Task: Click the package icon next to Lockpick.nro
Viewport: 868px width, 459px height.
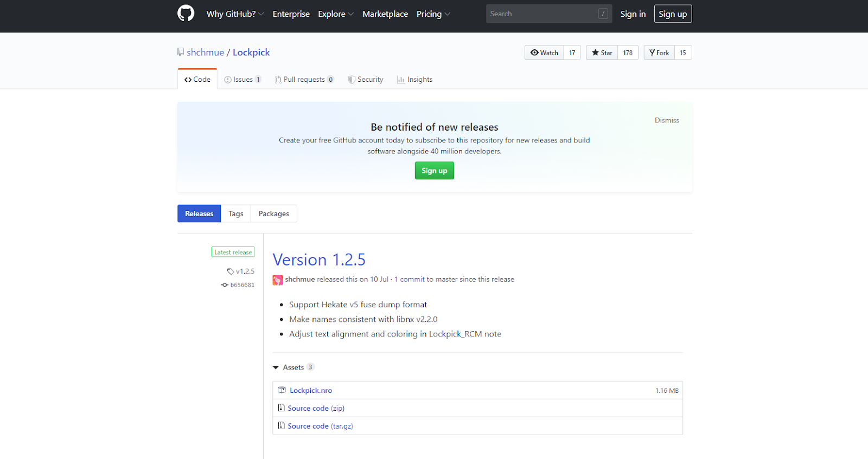Action: coord(282,390)
